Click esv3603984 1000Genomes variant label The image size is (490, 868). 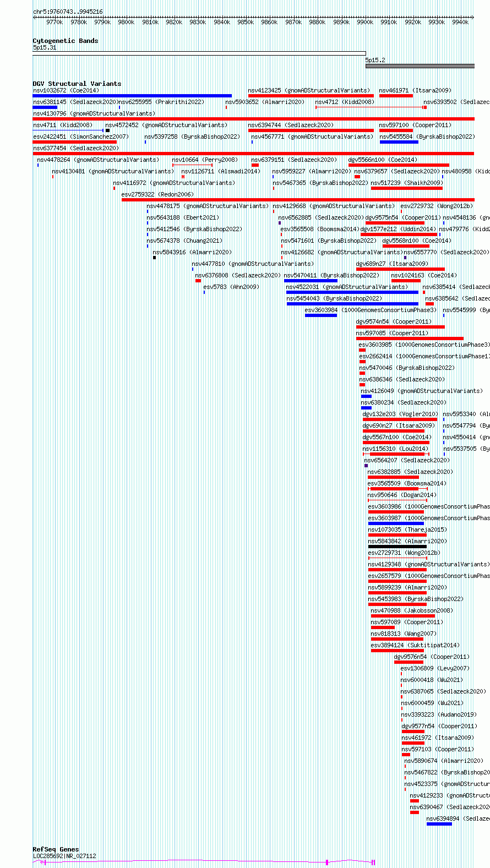[371, 310]
